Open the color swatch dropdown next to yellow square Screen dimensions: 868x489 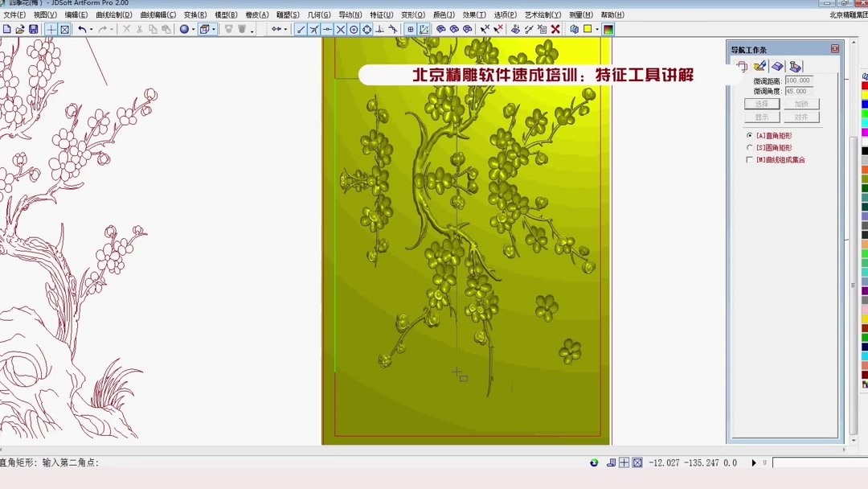tap(596, 30)
